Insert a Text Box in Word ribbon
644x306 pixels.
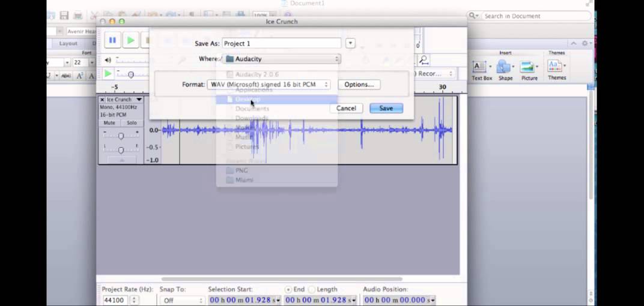(481, 70)
